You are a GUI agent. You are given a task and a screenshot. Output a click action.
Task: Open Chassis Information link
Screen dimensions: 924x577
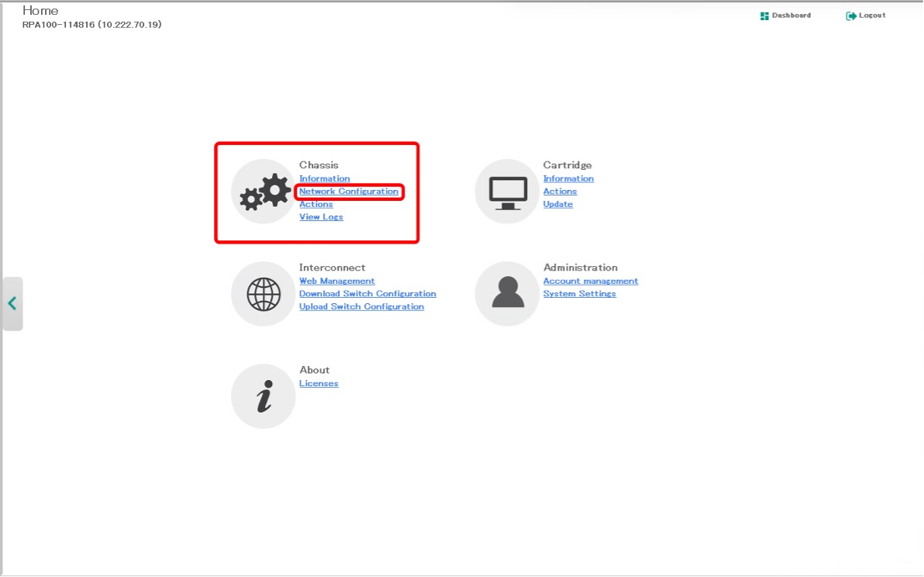[x=324, y=178]
